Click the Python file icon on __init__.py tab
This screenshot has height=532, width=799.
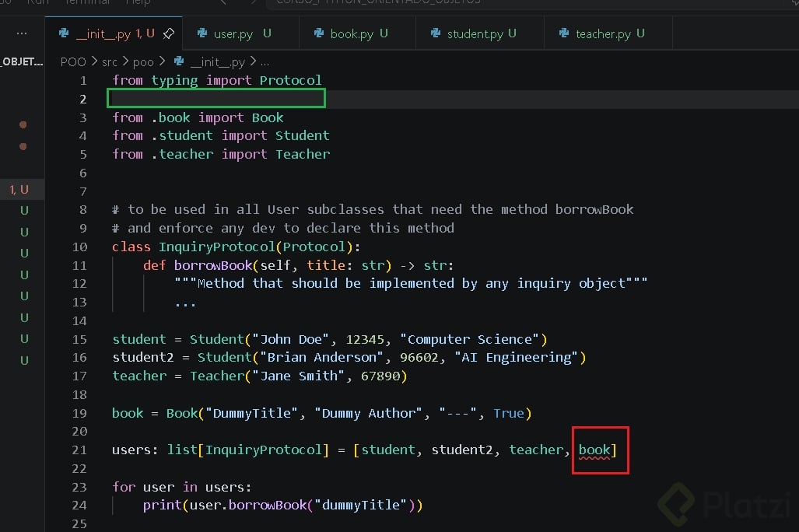tap(65, 33)
